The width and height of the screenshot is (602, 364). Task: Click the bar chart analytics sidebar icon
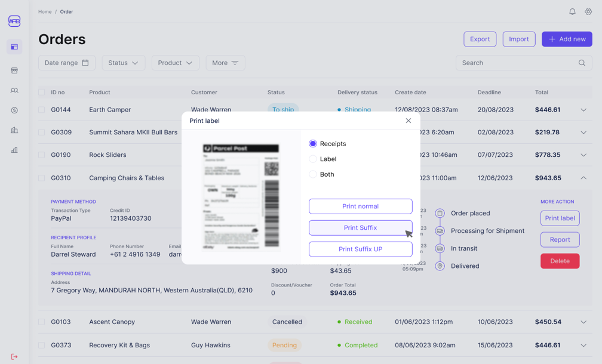[x=14, y=150]
